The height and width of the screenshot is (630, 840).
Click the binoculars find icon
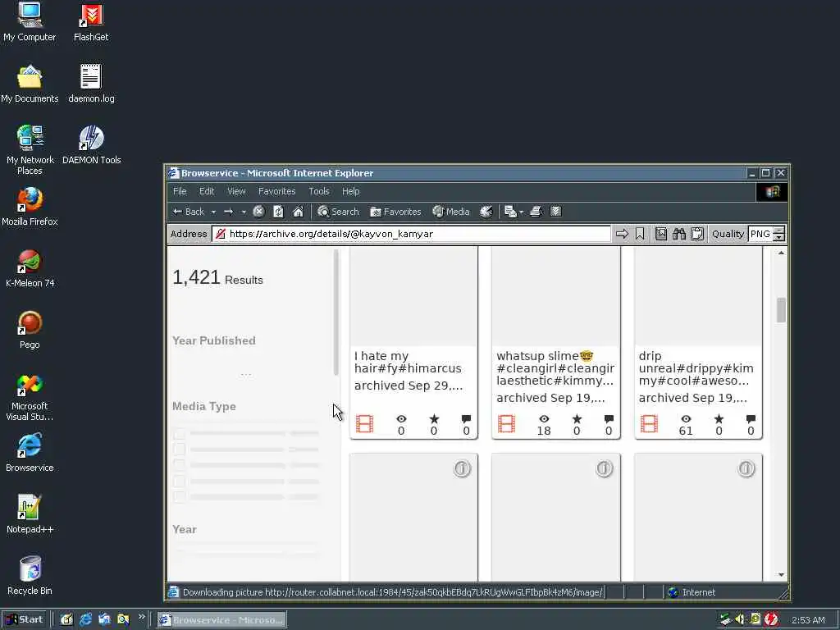(x=679, y=234)
